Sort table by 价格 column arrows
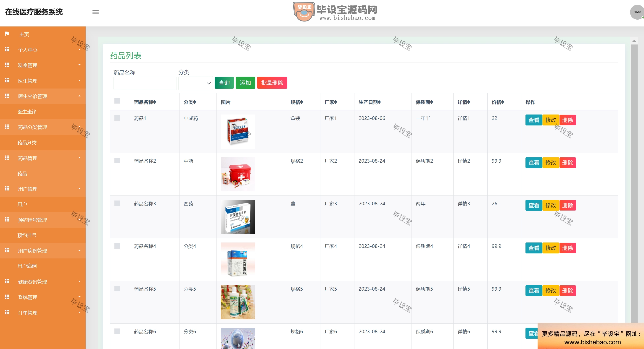644x349 pixels. (503, 102)
